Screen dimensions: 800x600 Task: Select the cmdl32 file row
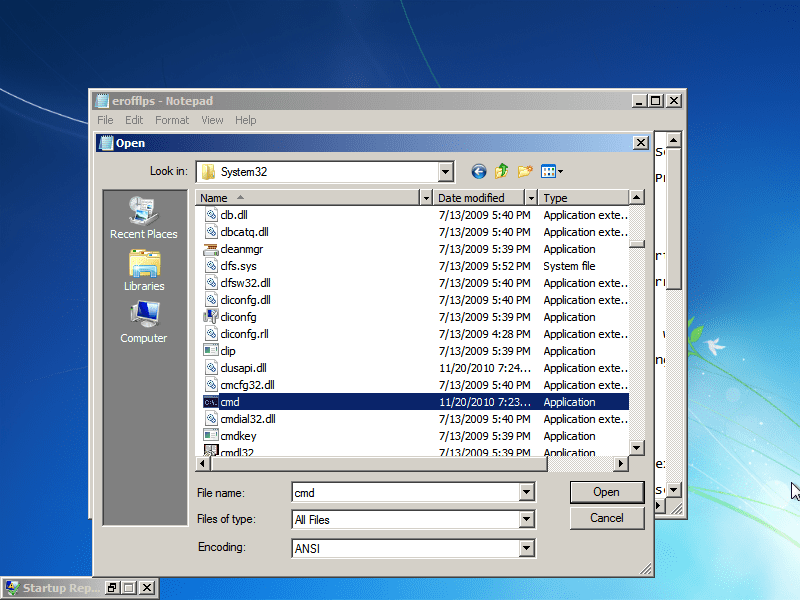point(412,451)
